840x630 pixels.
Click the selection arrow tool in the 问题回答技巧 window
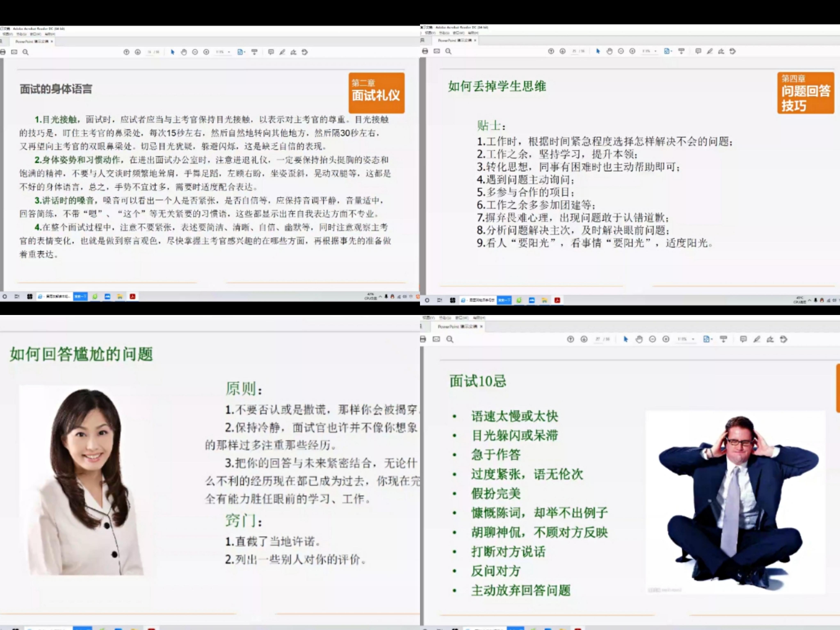pyautogui.click(x=598, y=51)
